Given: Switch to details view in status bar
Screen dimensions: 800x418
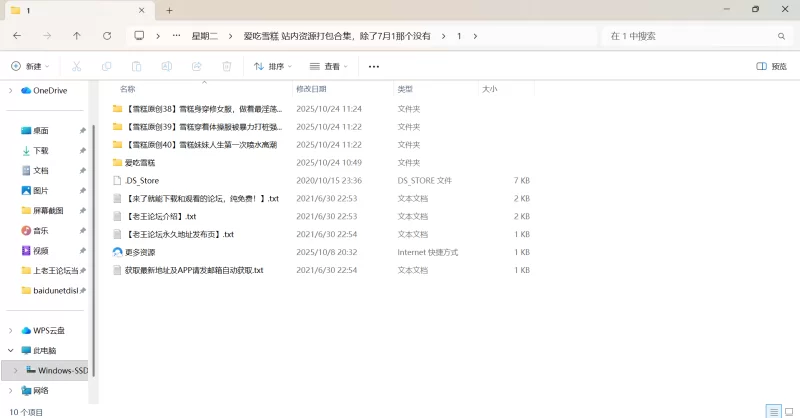Looking at the screenshot, I should (x=773, y=411).
